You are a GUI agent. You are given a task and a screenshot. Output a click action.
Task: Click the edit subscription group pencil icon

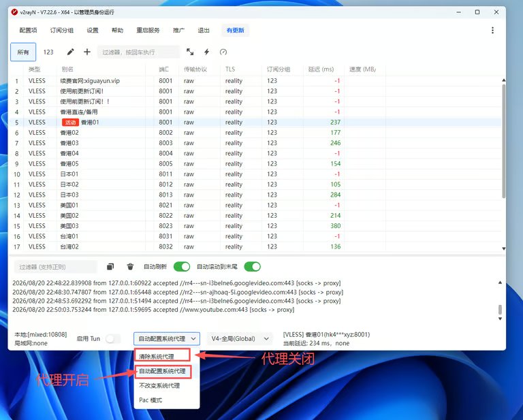tap(70, 52)
